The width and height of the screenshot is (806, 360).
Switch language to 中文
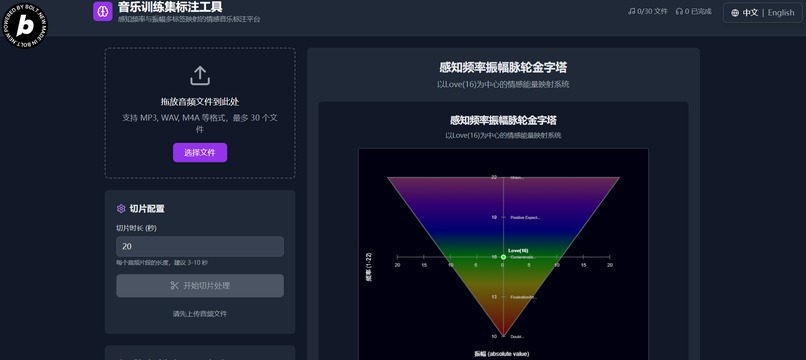point(750,13)
